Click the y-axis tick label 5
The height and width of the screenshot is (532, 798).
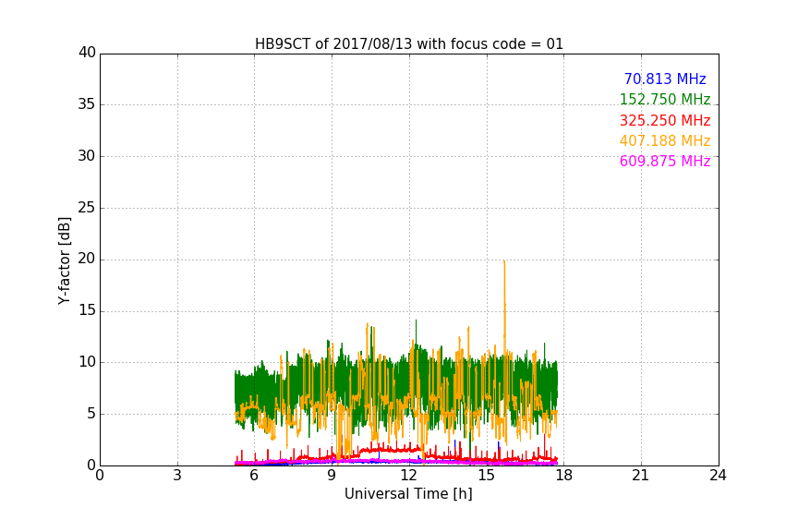[x=91, y=414]
